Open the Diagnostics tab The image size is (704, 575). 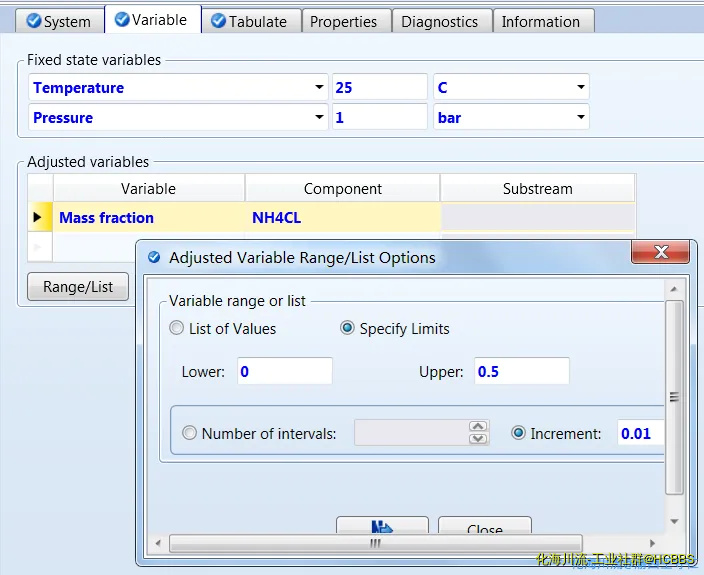click(x=440, y=21)
